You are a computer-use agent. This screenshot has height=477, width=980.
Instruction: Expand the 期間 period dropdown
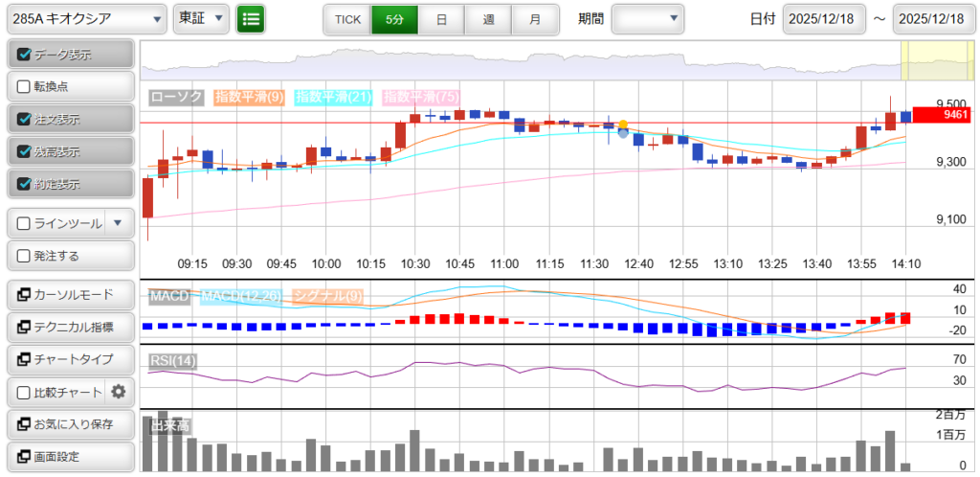[x=648, y=18]
